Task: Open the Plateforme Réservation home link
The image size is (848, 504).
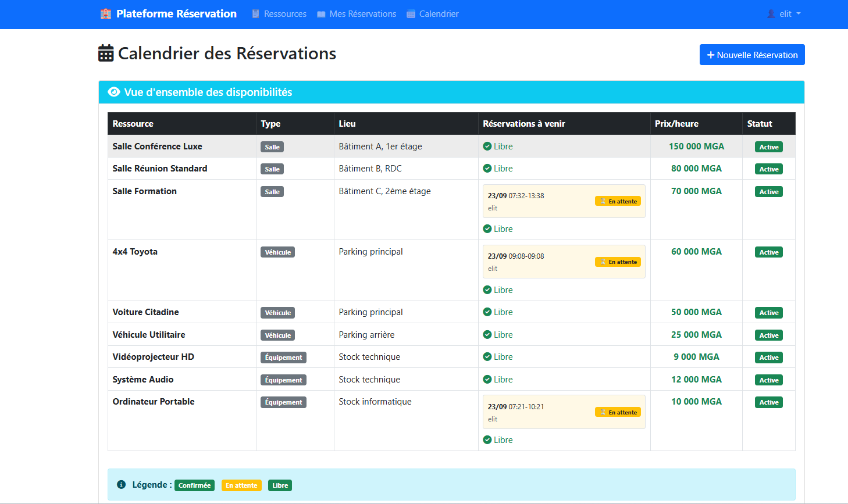Action: pyautogui.click(x=176, y=14)
